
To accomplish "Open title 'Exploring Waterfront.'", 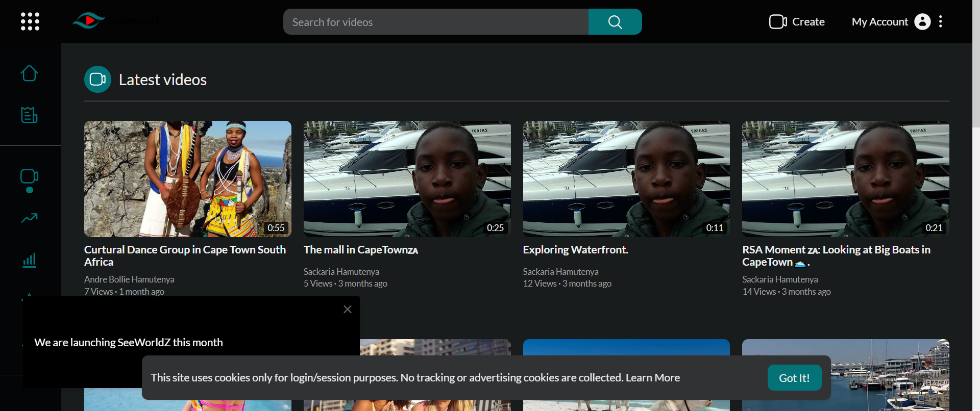I will pyautogui.click(x=576, y=250).
